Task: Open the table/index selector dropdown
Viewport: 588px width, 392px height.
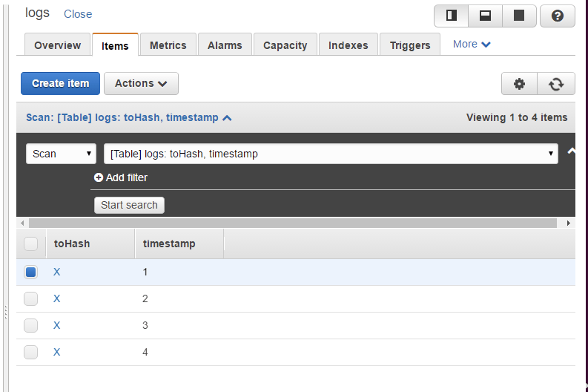Action: [331, 154]
